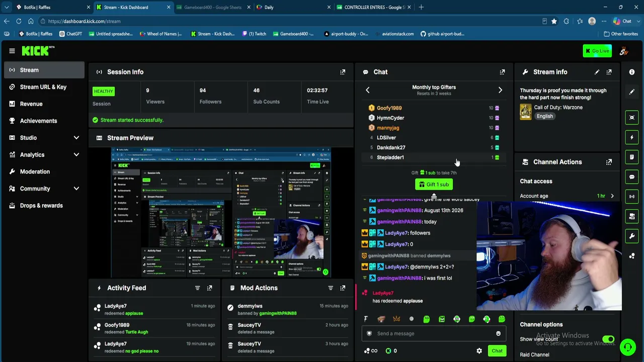Image resolution: width=644 pixels, height=362 pixels.
Task: Click Raid Channel option
Action: (534, 354)
